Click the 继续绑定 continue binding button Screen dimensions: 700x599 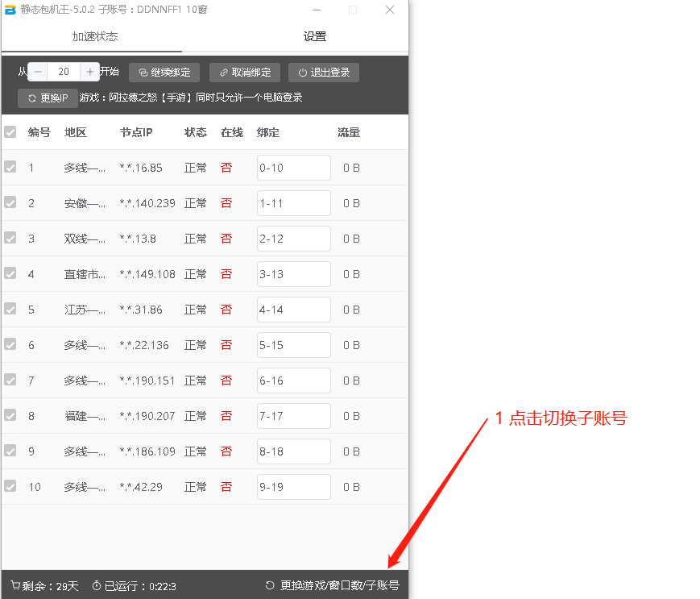tap(164, 73)
